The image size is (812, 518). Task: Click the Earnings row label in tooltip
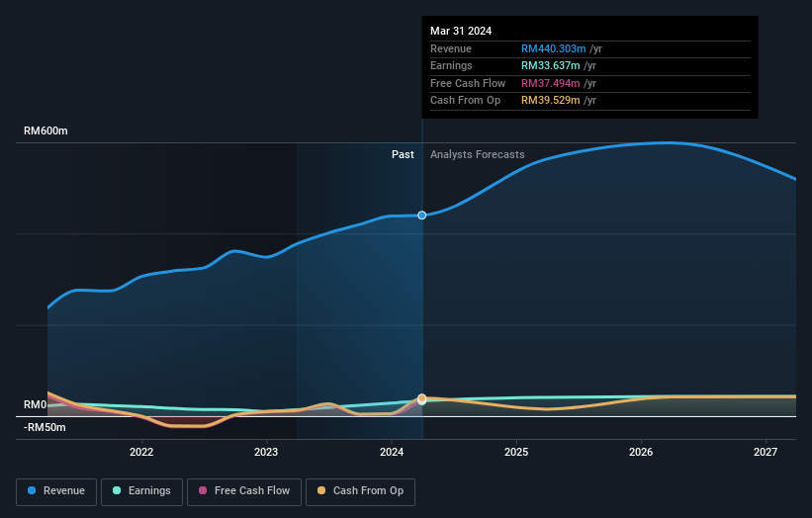click(x=451, y=65)
